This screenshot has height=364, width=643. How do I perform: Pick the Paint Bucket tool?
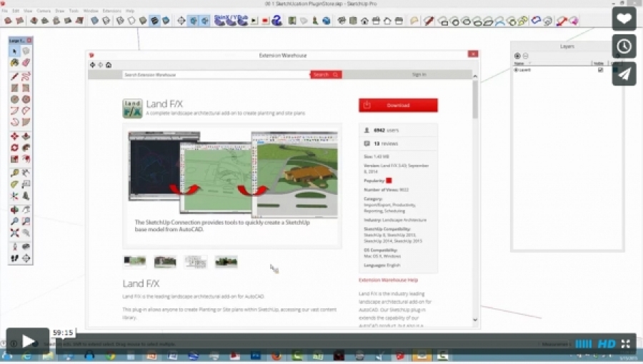coord(15,63)
